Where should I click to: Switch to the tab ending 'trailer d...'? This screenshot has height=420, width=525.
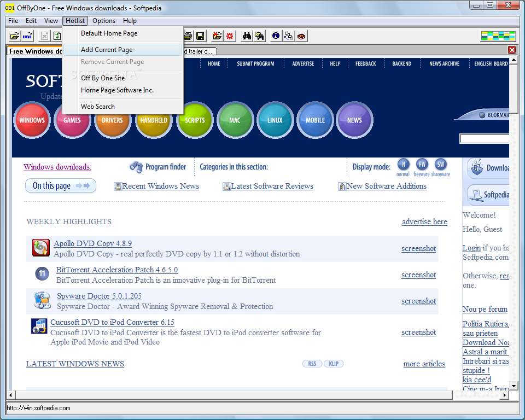point(200,51)
